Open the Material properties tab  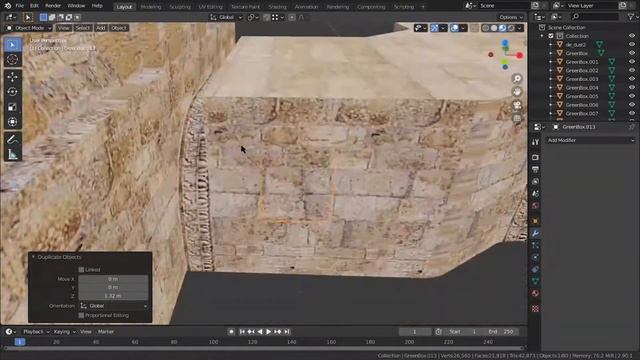[x=536, y=293]
